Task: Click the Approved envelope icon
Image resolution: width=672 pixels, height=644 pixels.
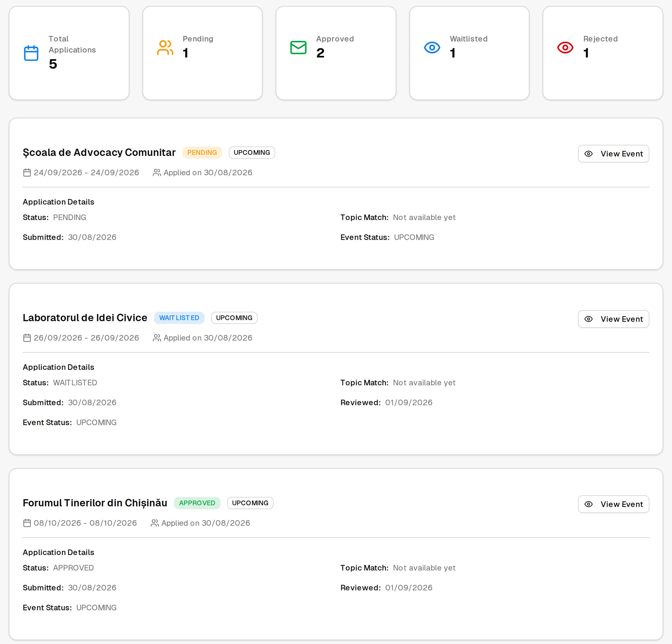Action: tap(298, 48)
